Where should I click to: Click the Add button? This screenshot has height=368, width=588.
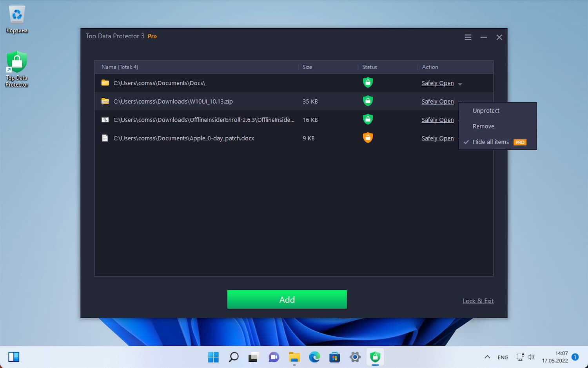tap(287, 299)
